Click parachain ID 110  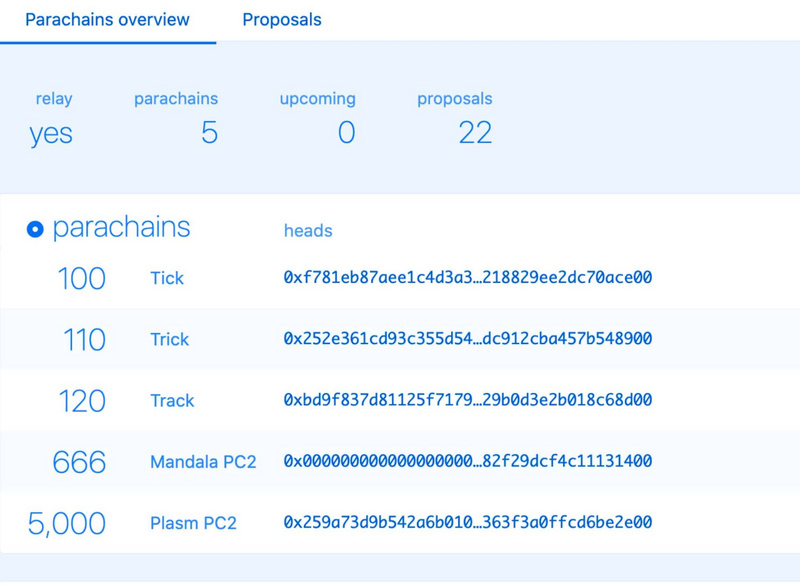[x=83, y=339]
